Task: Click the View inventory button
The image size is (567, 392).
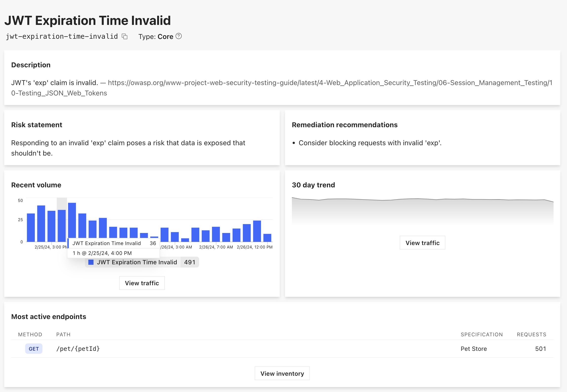Action: [282, 373]
